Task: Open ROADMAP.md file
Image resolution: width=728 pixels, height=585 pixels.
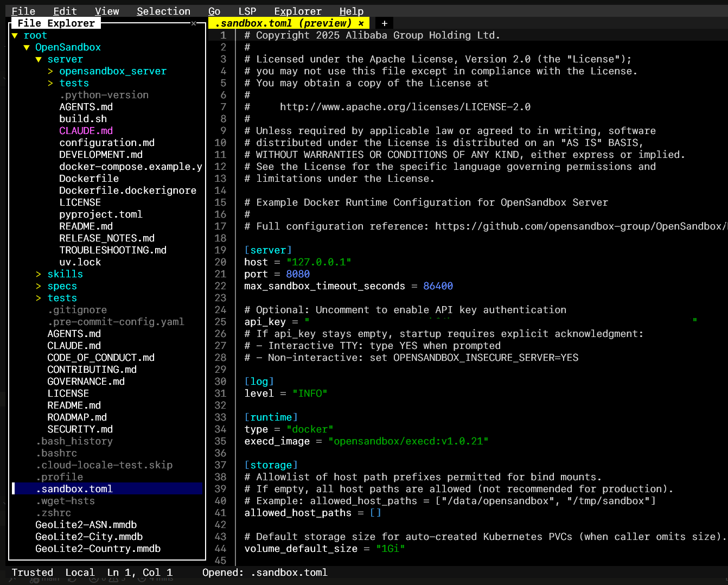Action: pos(77,417)
